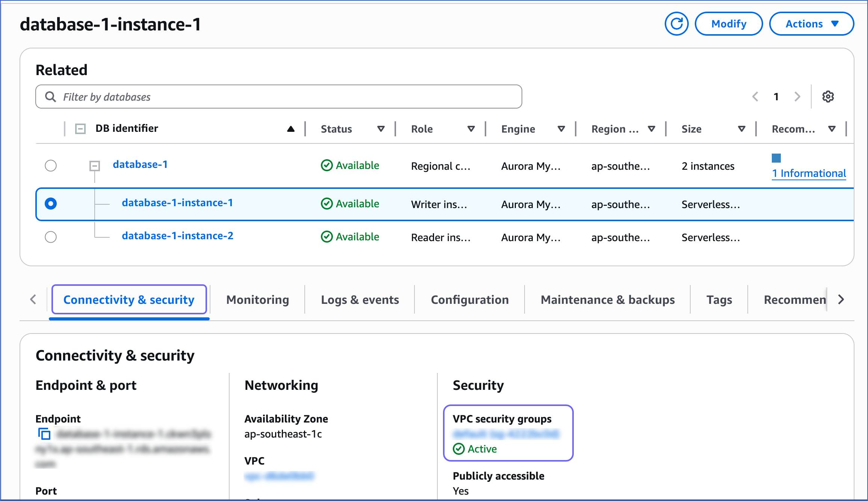Viewport: 868px width, 501px height.
Task: Open the Tags tab
Action: click(x=719, y=299)
